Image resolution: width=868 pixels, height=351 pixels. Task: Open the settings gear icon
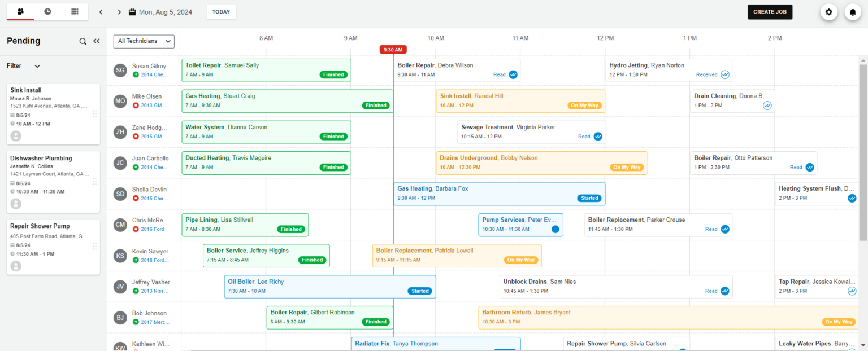pos(828,12)
